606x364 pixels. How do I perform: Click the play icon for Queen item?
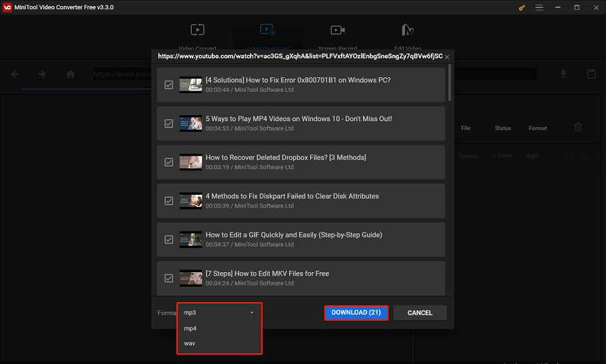click(583, 156)
